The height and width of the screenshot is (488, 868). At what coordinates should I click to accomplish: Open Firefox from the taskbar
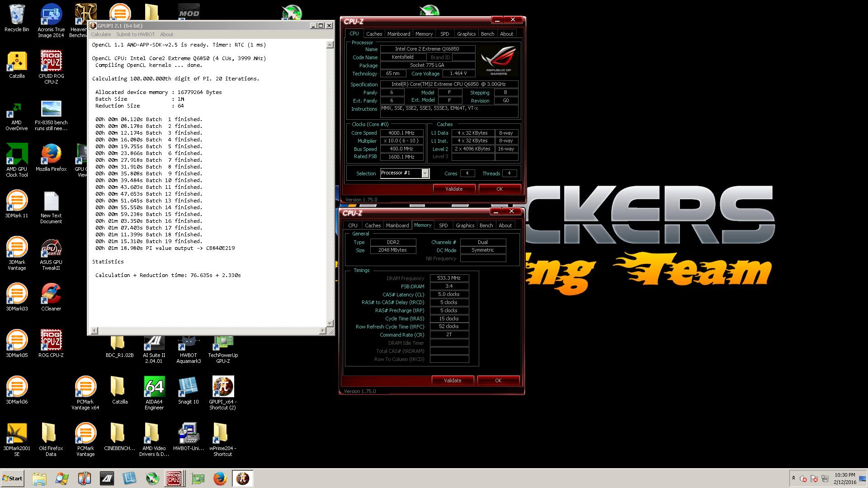220,479
